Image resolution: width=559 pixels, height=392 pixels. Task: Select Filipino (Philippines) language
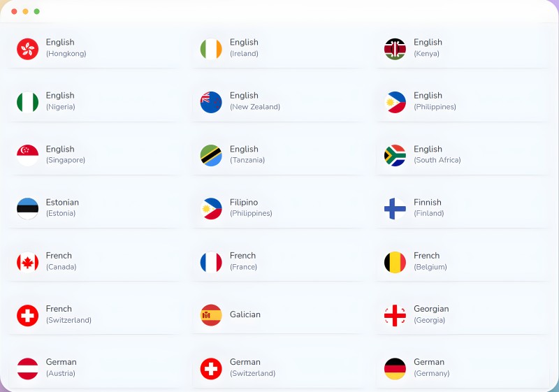pyautogui.click(x=279, y=208)
